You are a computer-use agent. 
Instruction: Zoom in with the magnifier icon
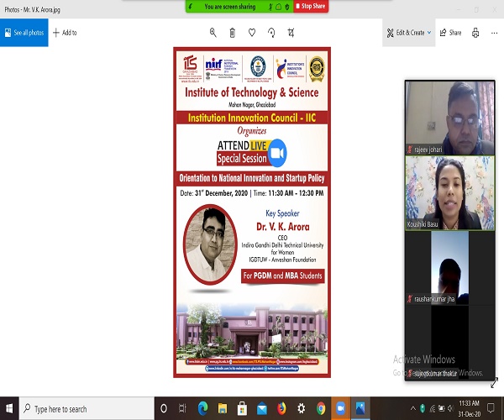click(213, 33)
